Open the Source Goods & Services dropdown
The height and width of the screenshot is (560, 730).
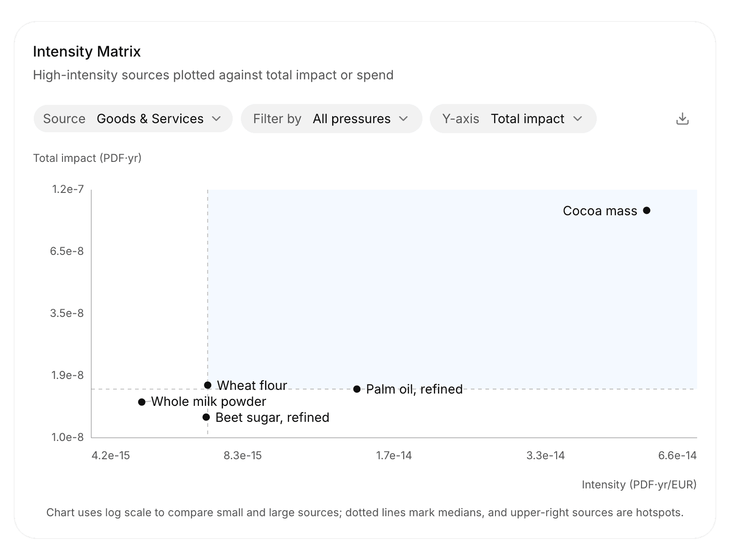tap(133, 119)
